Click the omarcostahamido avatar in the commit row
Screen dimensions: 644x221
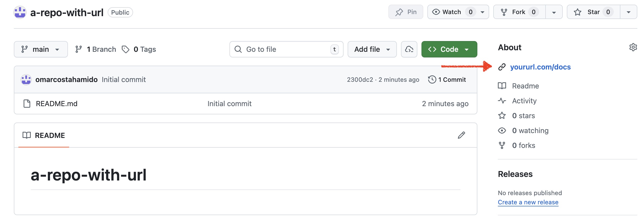(26, 79)
